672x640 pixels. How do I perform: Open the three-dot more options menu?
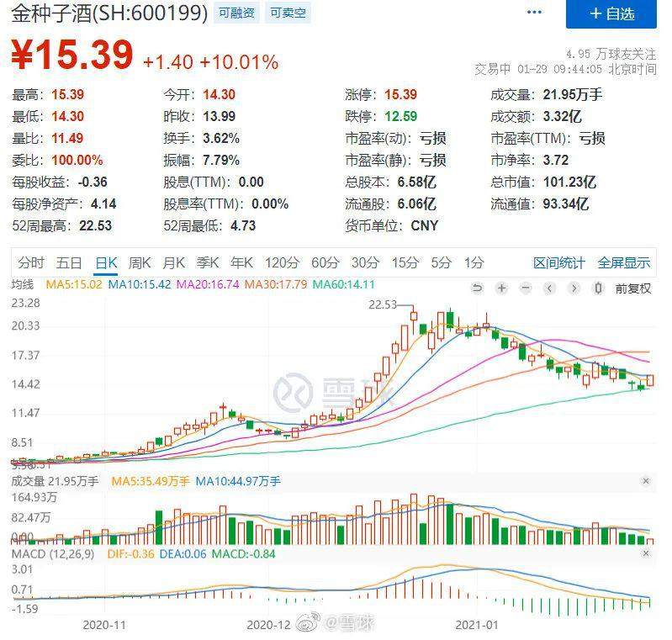click(x=534, y=13)
